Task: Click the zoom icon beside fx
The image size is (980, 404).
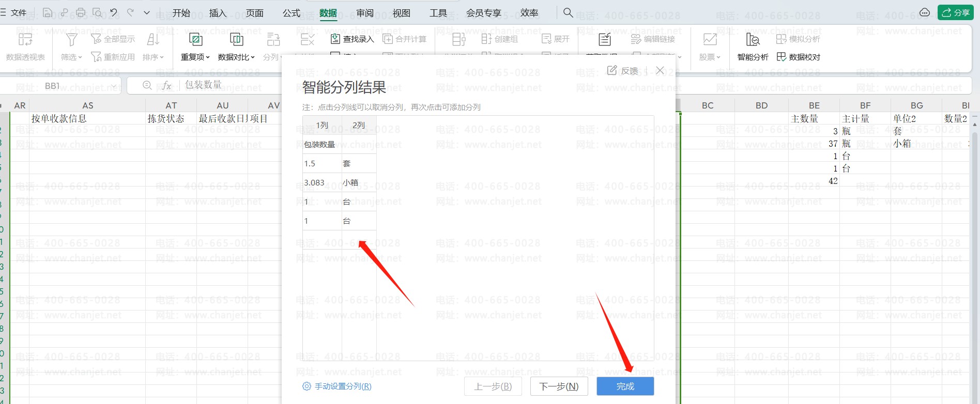Action: (x=147, y=86)
